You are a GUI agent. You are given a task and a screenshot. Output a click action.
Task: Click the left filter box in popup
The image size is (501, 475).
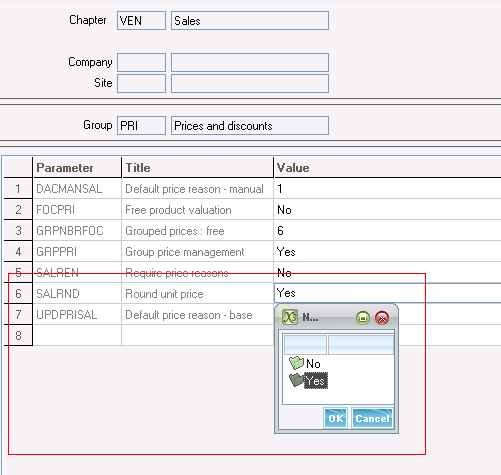coord(305,345)
